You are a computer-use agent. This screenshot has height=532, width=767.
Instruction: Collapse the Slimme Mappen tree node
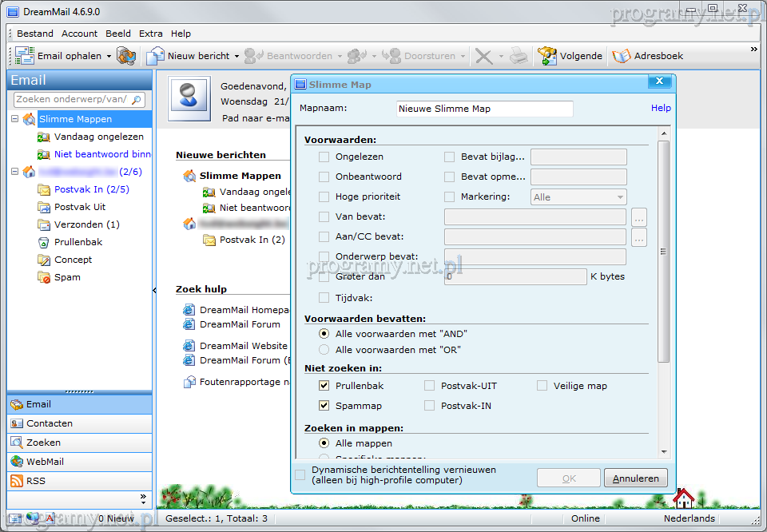(15, 119)
